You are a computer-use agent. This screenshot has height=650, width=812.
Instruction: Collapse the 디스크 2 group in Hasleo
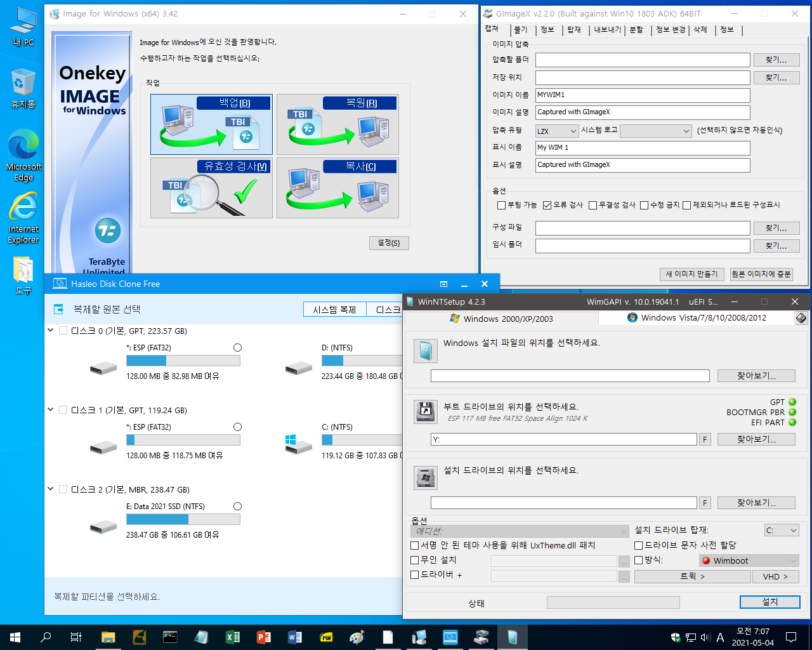tap(51, 489)
